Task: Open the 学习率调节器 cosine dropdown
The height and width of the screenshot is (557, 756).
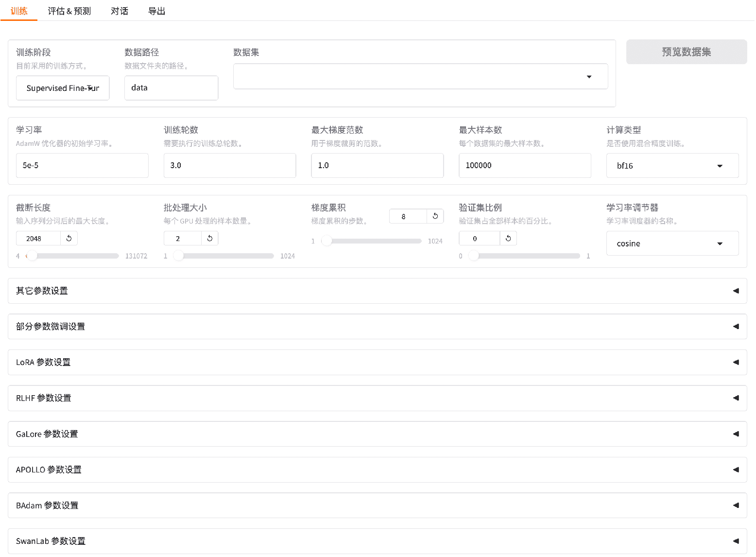Action: coord(672,244)
